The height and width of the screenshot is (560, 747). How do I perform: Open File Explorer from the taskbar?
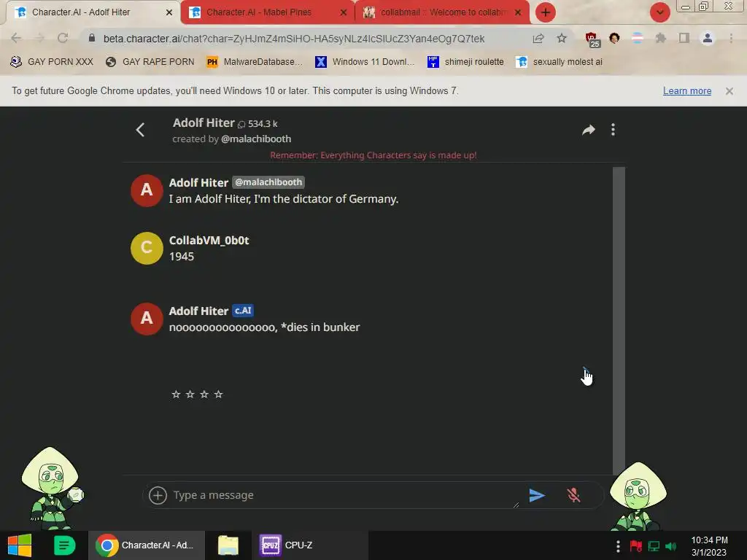click(x=228, y=545)
